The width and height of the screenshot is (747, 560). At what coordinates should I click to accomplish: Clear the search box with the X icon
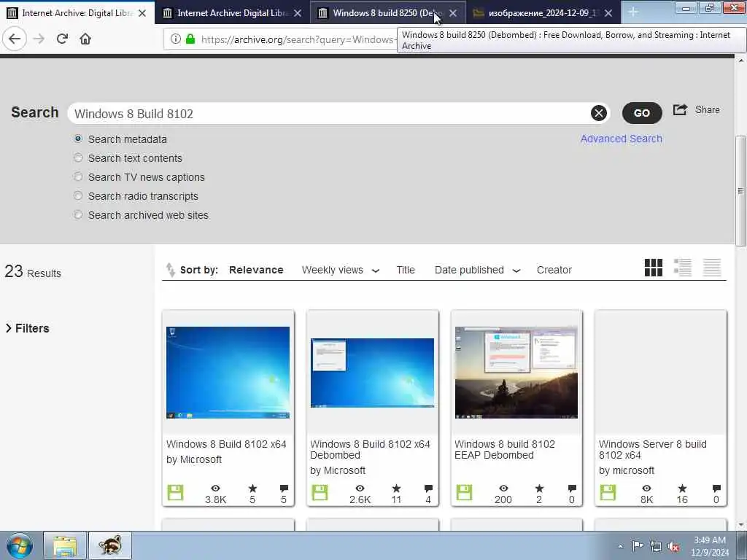tap(598, 113)
